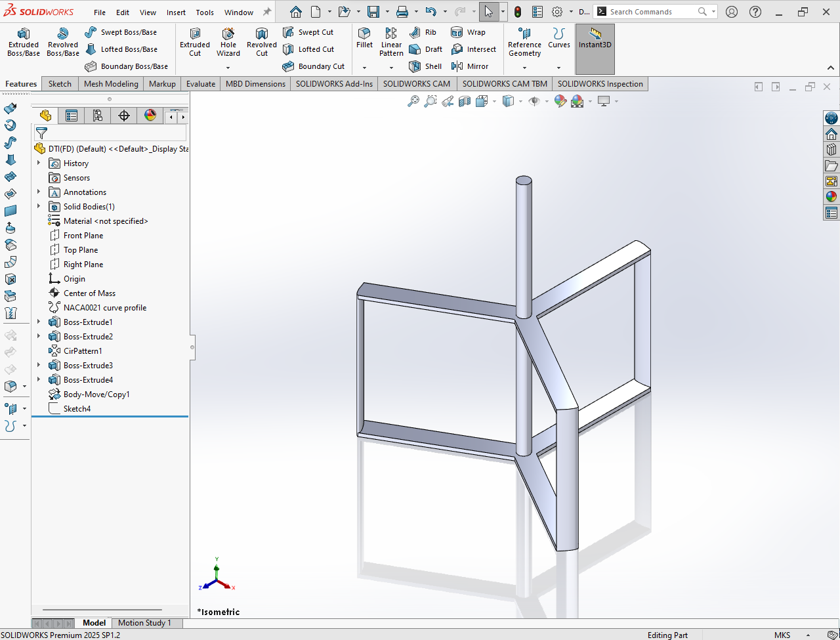Image resolution: width=840 pixels, height=640 pixels.
Task: Click the Search Commands input field
Action: click(x=650, y=12)
